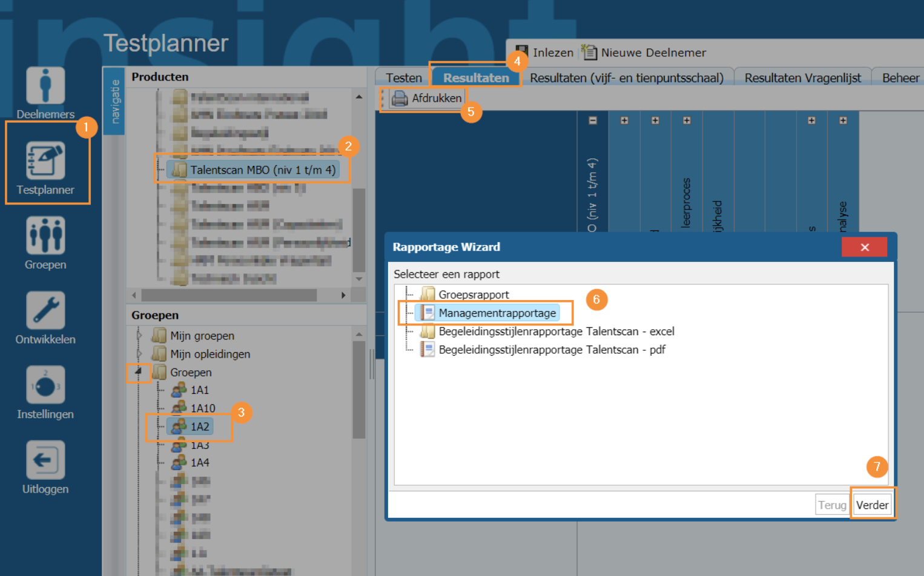
Task: Click the Testplanner sidebar icon
Action: click(45, 161)
